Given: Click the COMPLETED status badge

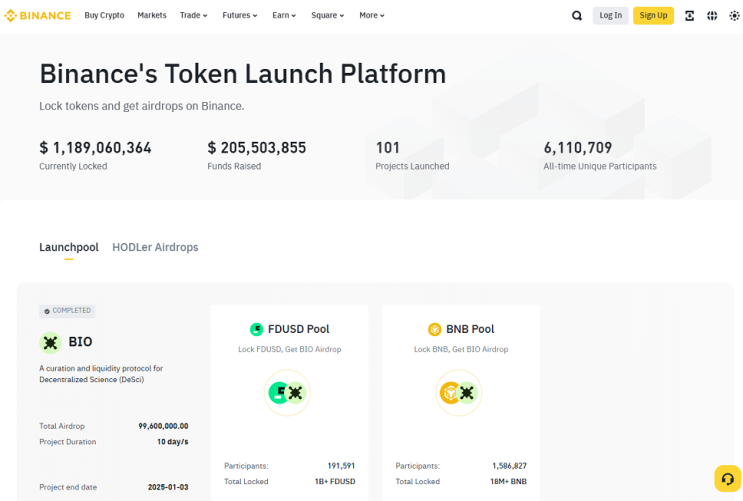Looking at the screenshot, I should 67,311.
